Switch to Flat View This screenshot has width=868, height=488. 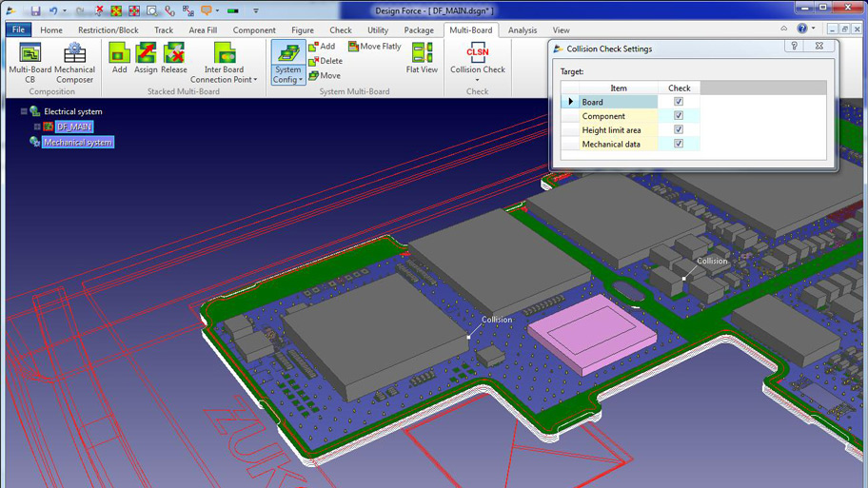click(422, 58)
